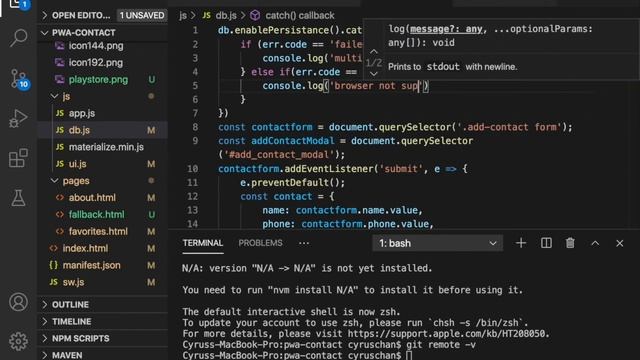Screen dimensions: 640x360
Task: Show next signature in parameter hint
Action: [373, 74]
